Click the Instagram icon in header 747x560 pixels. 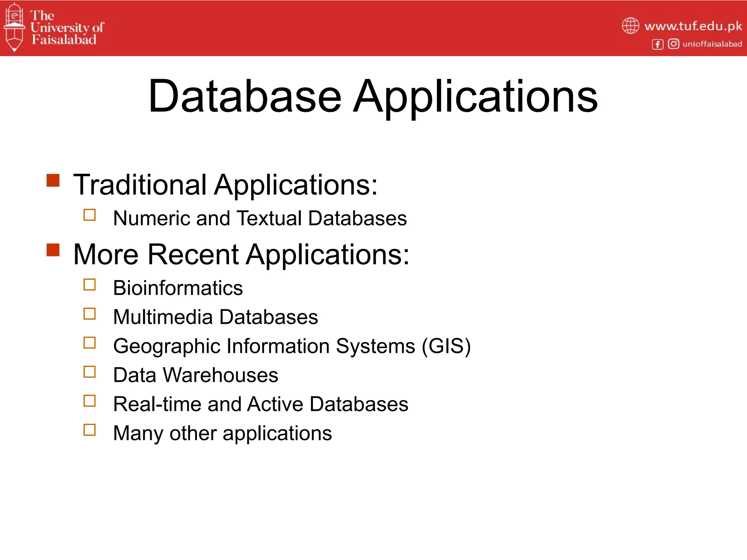[x=673, y=44]
